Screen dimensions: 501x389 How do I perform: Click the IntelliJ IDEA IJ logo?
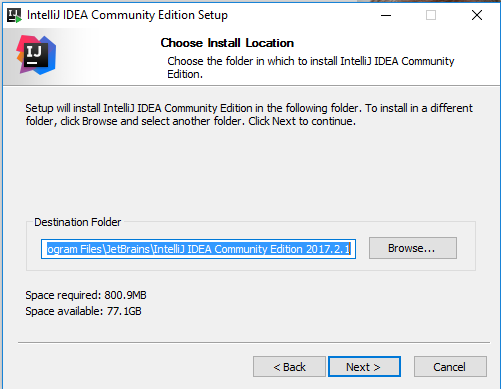point(36,55)
